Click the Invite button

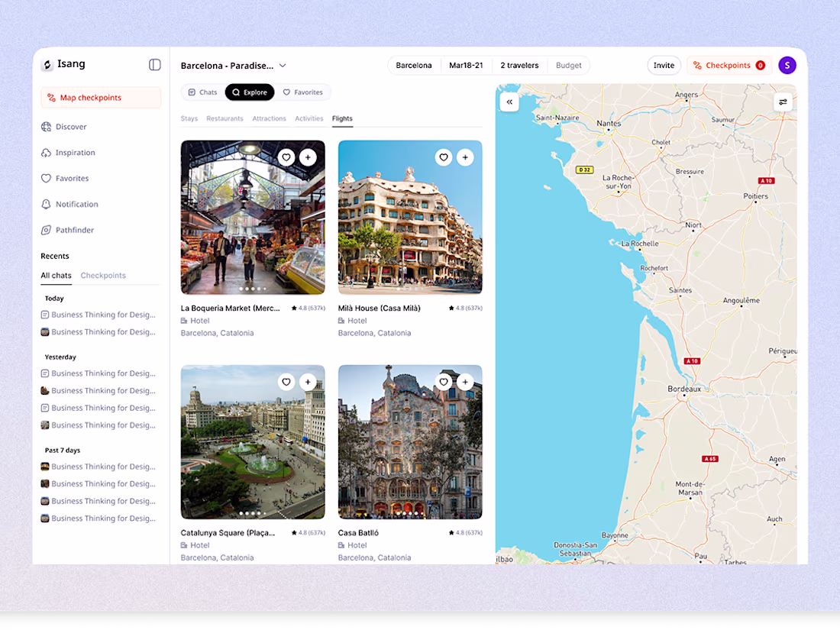pyautogui.click(x=664, y=66)
